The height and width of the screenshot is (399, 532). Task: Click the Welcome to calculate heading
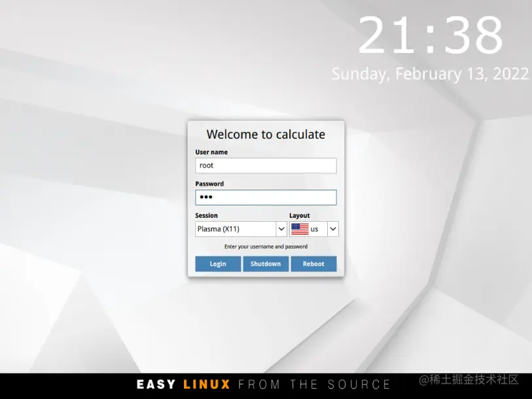(x=266, y=134)
